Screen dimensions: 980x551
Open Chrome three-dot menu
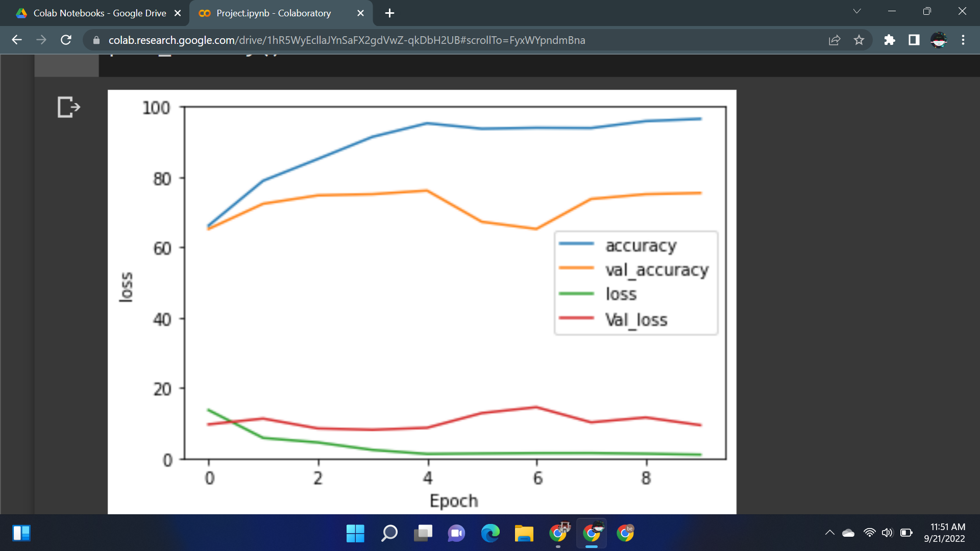click(963, 40)
